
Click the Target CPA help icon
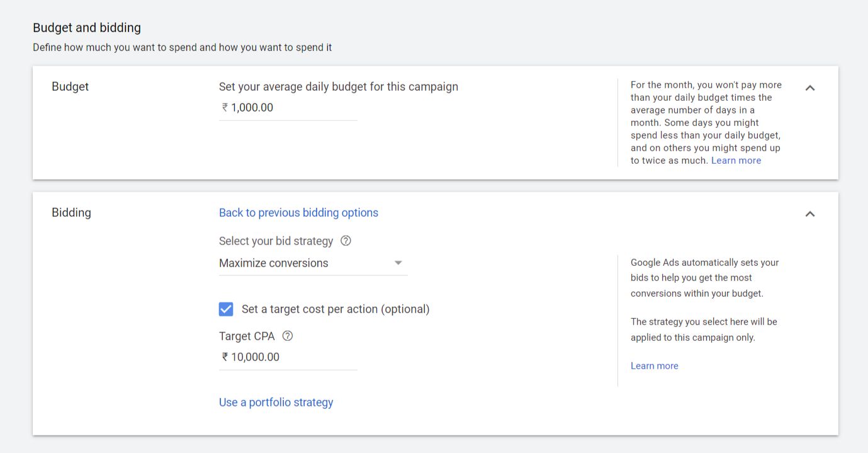pos(288,336)
